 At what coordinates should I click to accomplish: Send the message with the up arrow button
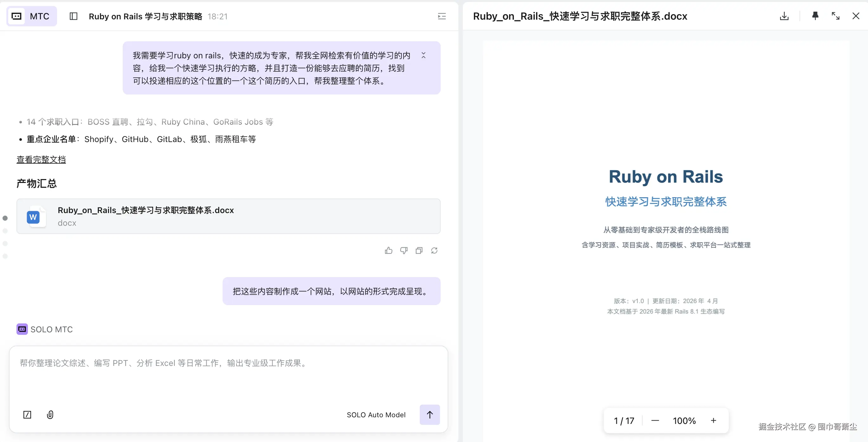coord(430,415)
